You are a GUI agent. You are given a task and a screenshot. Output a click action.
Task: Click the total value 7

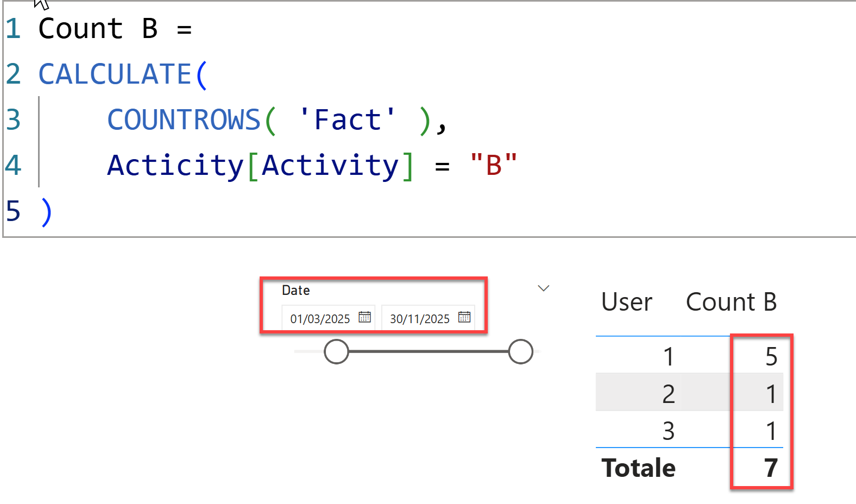(x=771, y=468)
